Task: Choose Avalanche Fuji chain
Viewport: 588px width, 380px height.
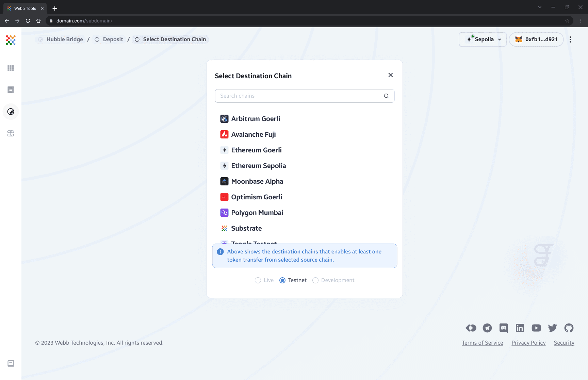Action: coord(305,134)
